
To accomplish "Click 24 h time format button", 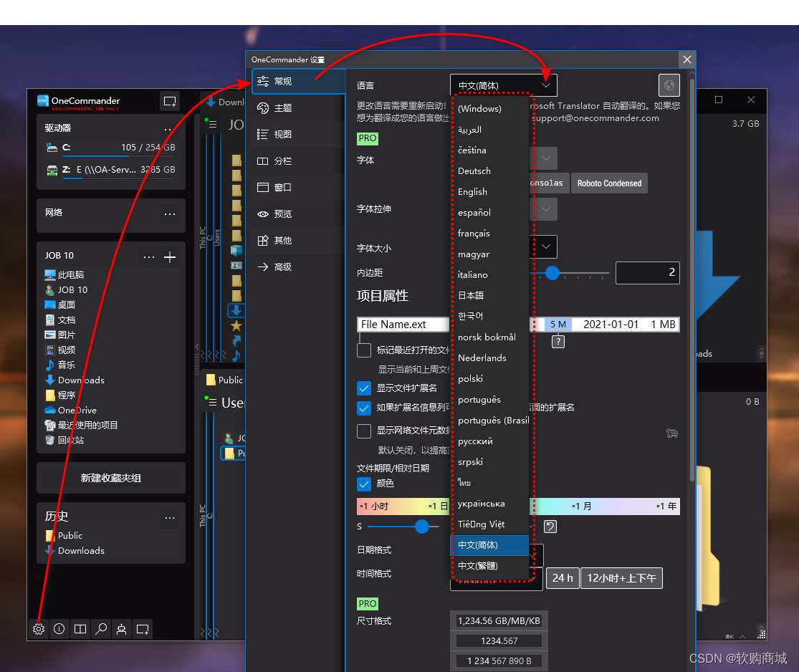I will pyautogui.click(x=563, y=578).
